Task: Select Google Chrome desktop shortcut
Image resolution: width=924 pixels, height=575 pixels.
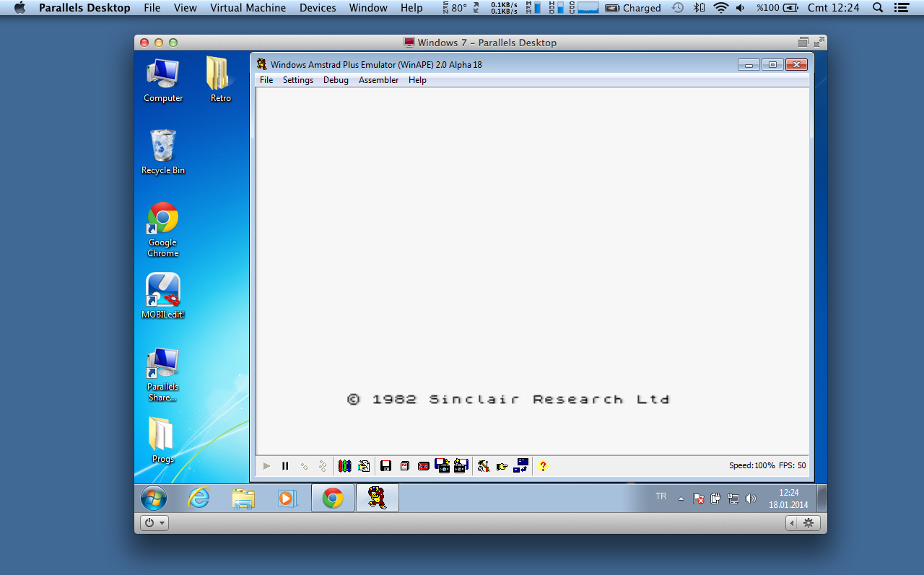Action: (163, 229)
